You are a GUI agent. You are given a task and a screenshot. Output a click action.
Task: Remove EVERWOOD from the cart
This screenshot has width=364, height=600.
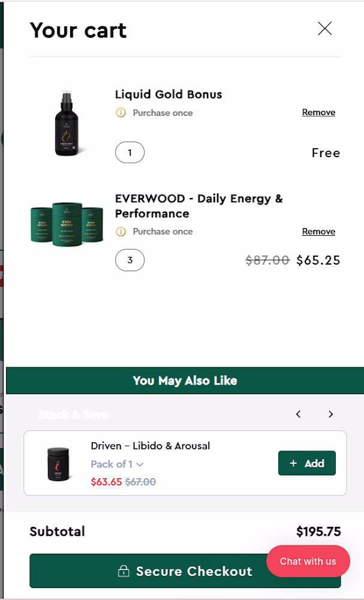tap(318, 232)
